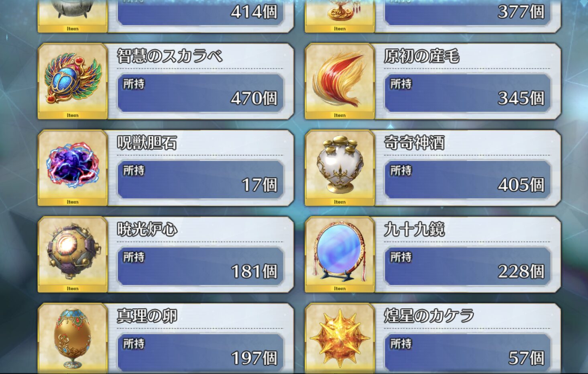Viewport: 588px width, 374px height.
Task: Click the 181個 owned count bar
Action: click(x=200, y=266)
